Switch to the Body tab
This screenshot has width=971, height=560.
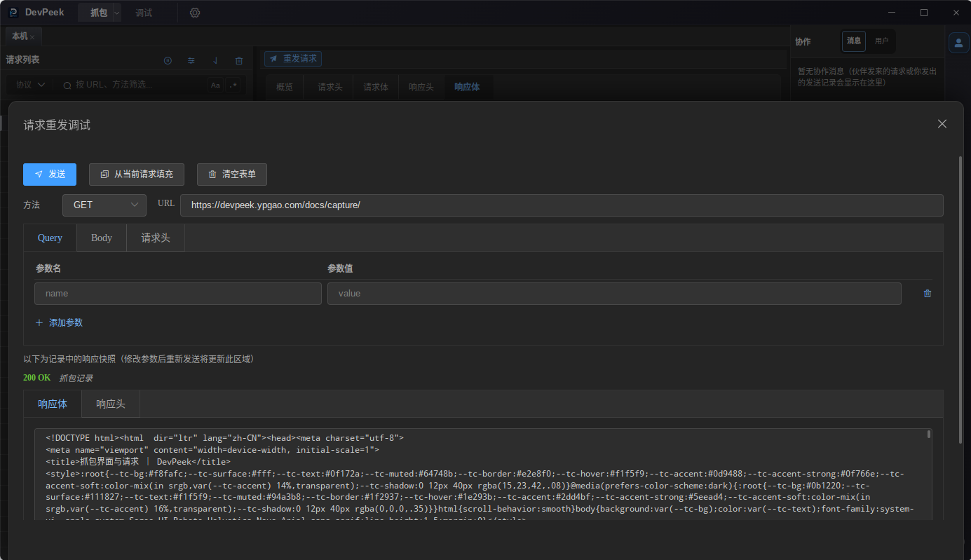click(102, 238)
